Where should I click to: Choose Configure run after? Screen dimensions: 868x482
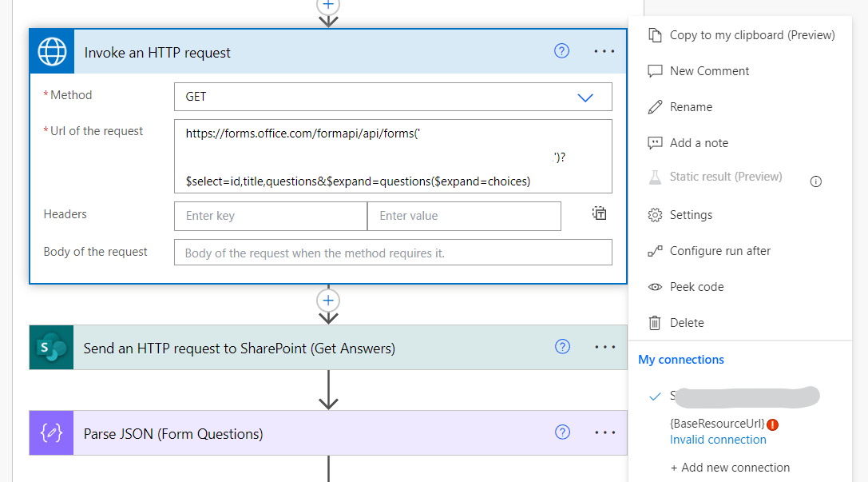tap(719, 251)
